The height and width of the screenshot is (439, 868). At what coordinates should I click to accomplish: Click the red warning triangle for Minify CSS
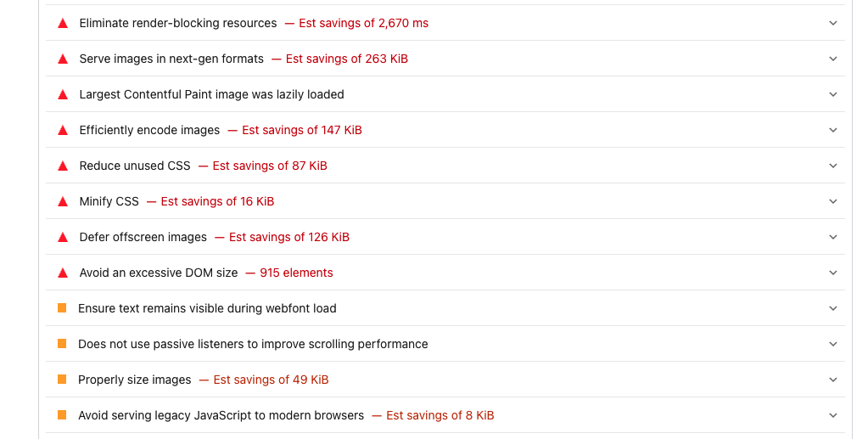coord(63,202)
